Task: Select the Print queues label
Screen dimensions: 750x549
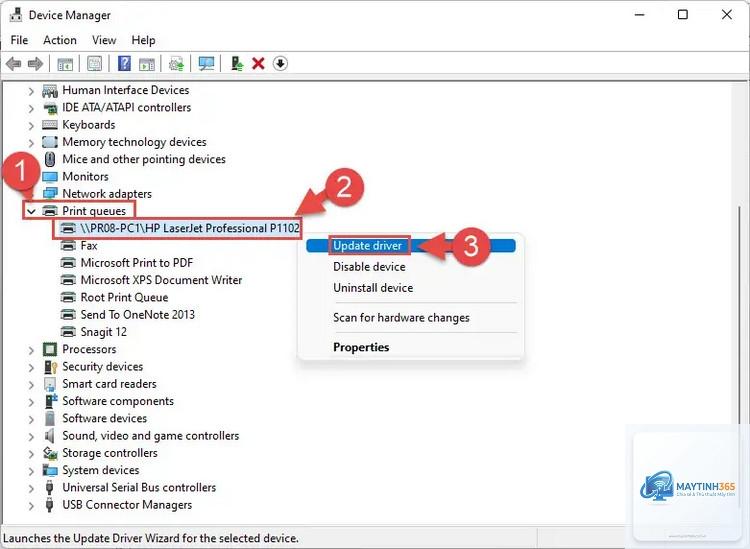Action: coord(94,211)
